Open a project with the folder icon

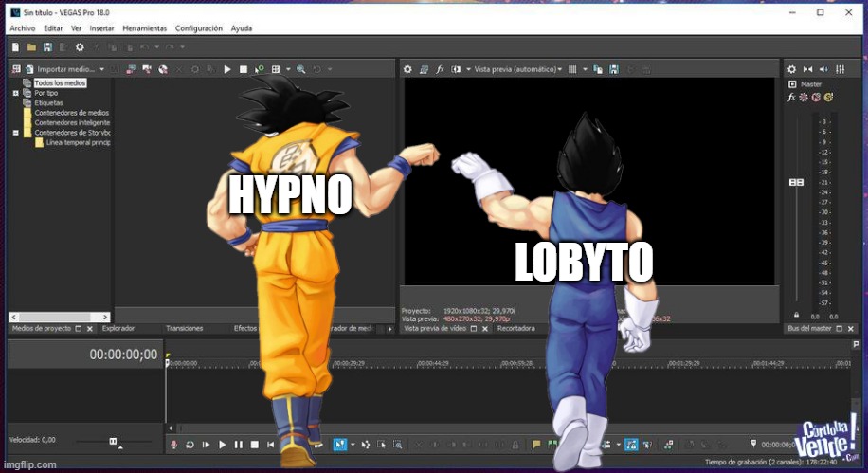click(x=31, y=47)
